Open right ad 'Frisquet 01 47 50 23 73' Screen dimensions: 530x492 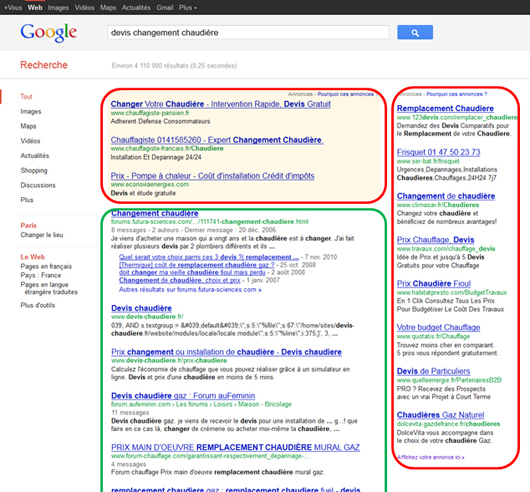(438, 152)
